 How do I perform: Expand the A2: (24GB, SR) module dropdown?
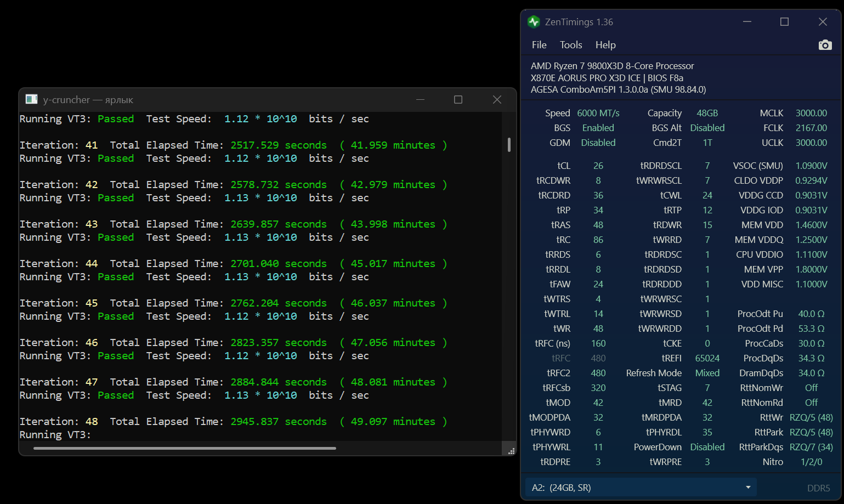[x=641, y=488]
